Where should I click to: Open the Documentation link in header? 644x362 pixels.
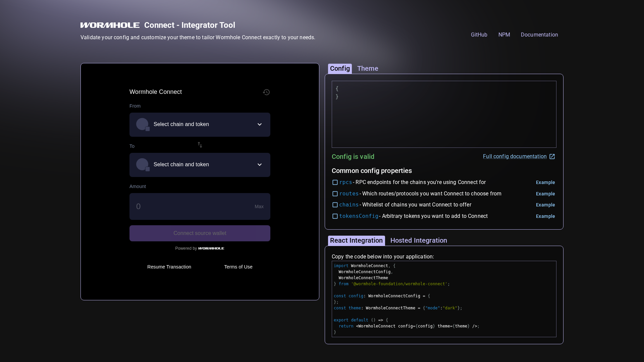(539, 35)
